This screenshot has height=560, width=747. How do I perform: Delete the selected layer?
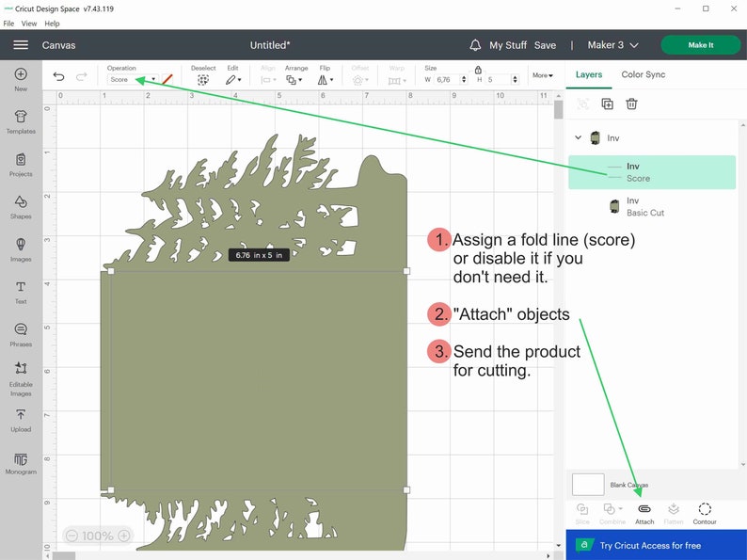point(631,104)
